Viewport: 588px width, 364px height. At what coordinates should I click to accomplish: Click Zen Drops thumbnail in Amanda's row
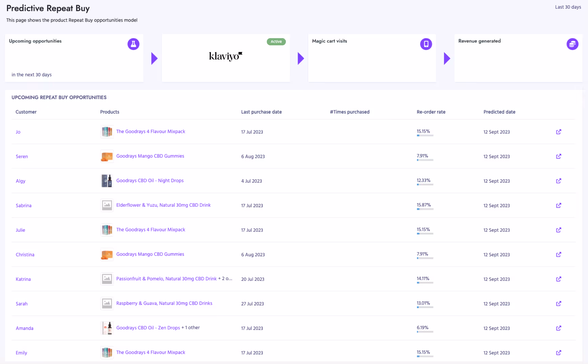[x=107, y=328]
